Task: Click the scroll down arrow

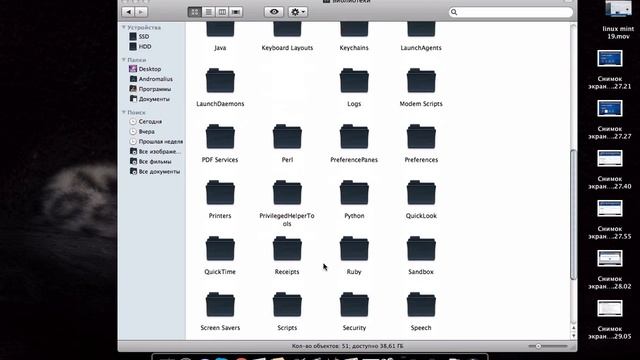Action: pos(573,336)
